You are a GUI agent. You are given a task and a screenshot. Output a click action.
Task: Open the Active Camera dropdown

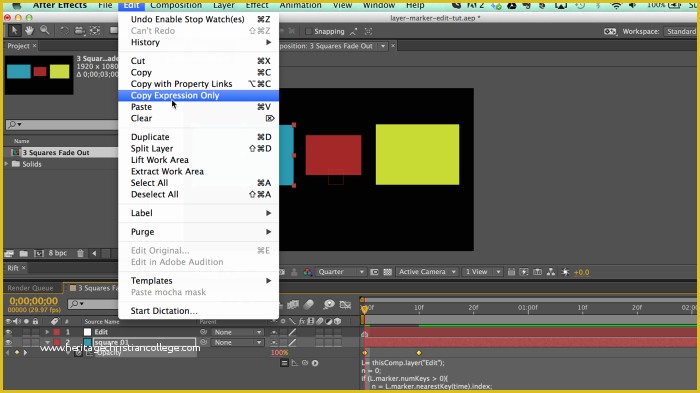[x=427, y=272]
